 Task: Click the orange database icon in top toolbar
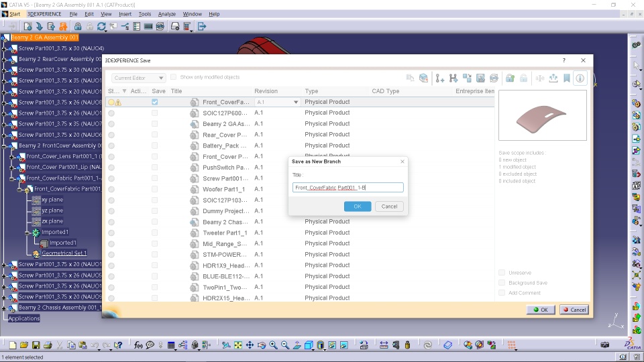point(63,27)
